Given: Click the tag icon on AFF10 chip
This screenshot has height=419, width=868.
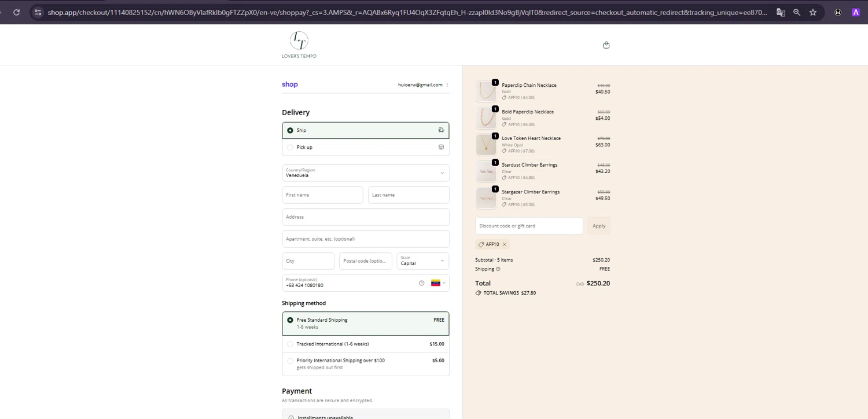Looking at the screenshot, I should click(x=481, y=244).
